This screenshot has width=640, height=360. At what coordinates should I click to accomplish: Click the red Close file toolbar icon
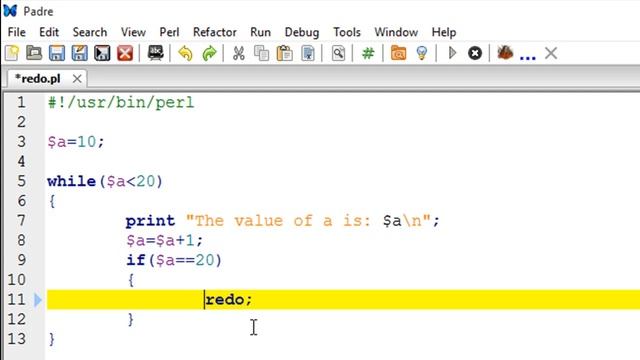tap(125, 53)
